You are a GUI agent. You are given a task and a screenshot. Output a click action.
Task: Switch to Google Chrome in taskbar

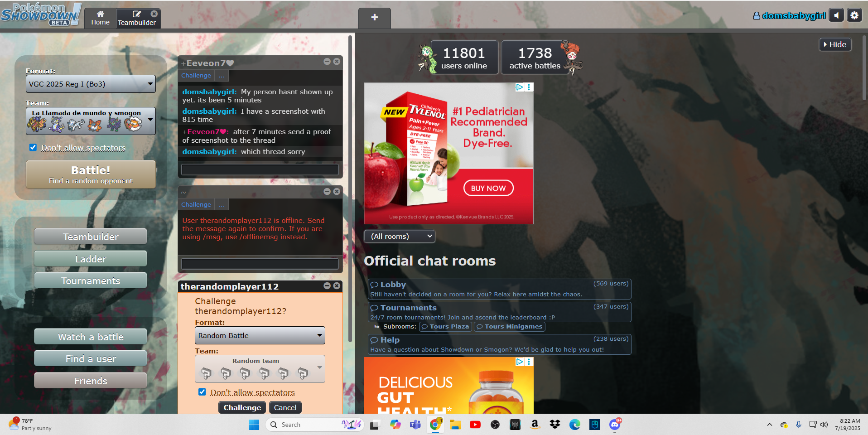tap(435, 425)
